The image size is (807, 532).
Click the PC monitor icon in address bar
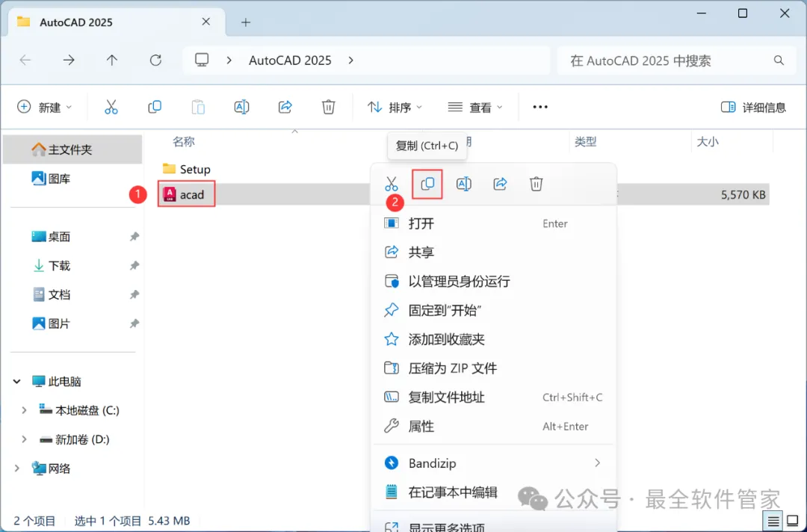pos(202,61)
